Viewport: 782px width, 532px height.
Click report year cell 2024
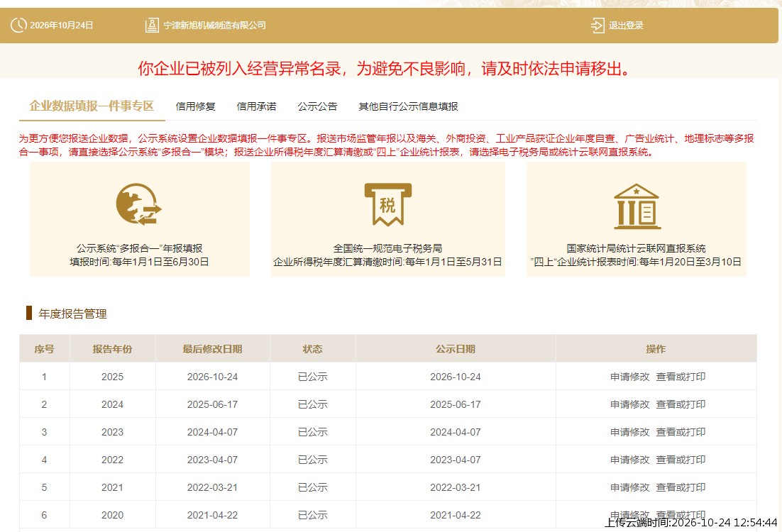112,404
